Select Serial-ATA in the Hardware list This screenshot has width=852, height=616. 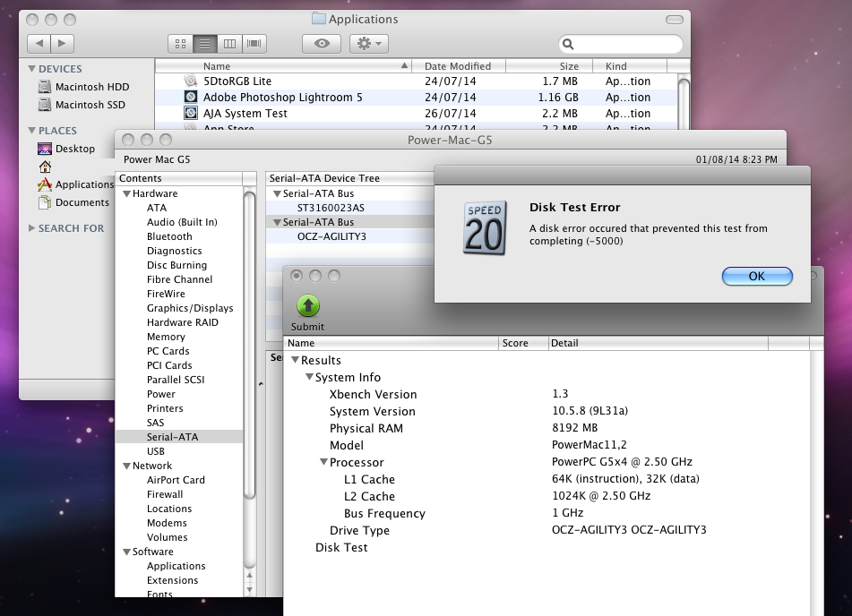click(x=179, y=437)
